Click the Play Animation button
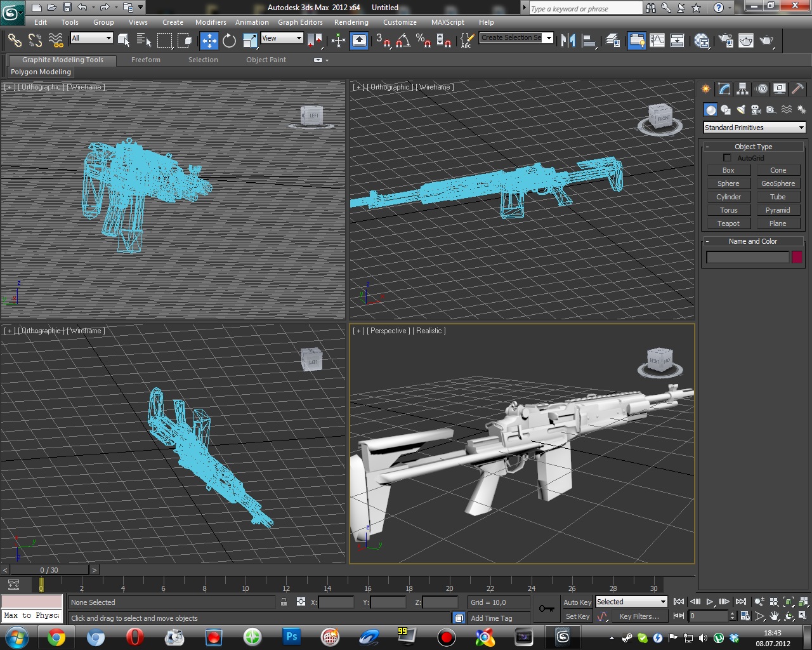 coord(710,602)
